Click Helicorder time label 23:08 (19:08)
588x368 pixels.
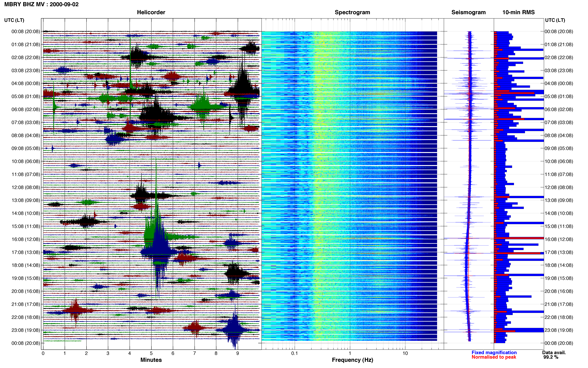[26, 330]
